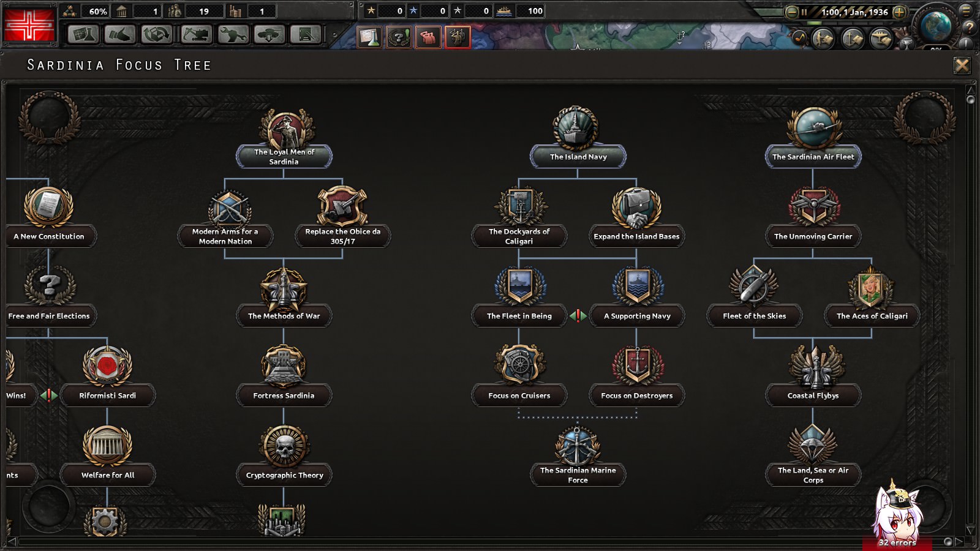The width and height of the screenshot is (980, 551).
Task: Click the vertical scrollbar up arrow
Action: (x=970, y=91)
